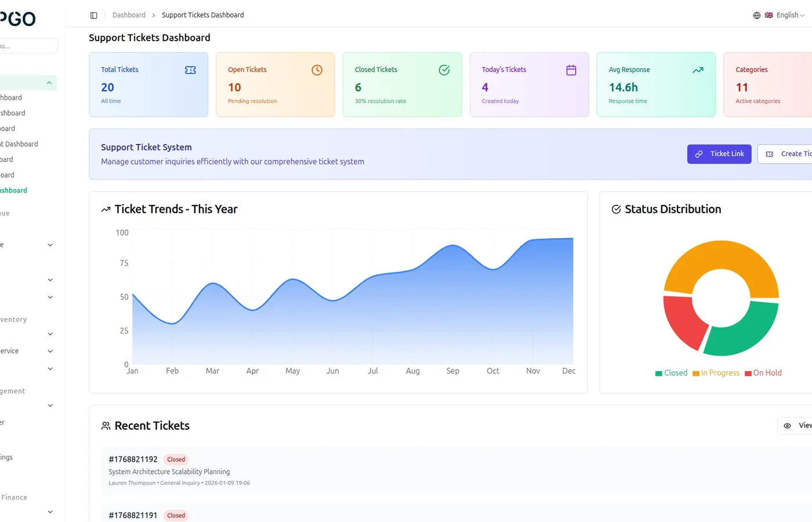This screenshot has width=812, height=522.
Task: Collapse the highlighted sidebar section chevron
Action: (x=49, y=83)
